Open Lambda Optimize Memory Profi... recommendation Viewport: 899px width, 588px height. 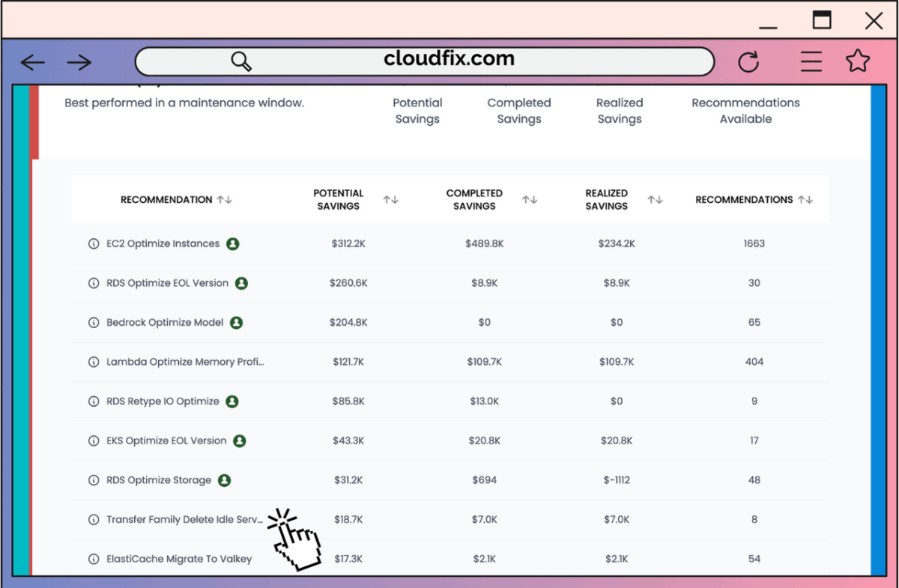tap(185, 362)
